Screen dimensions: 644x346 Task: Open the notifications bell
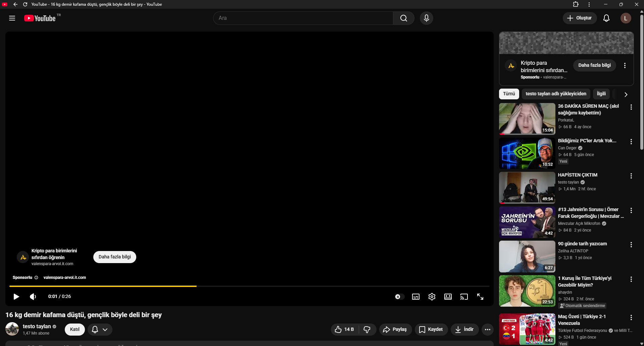click(606, 18)
